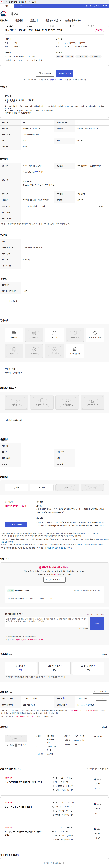
Task: Jump to the 근무조건 tab
Action: [x=30, y=26]
